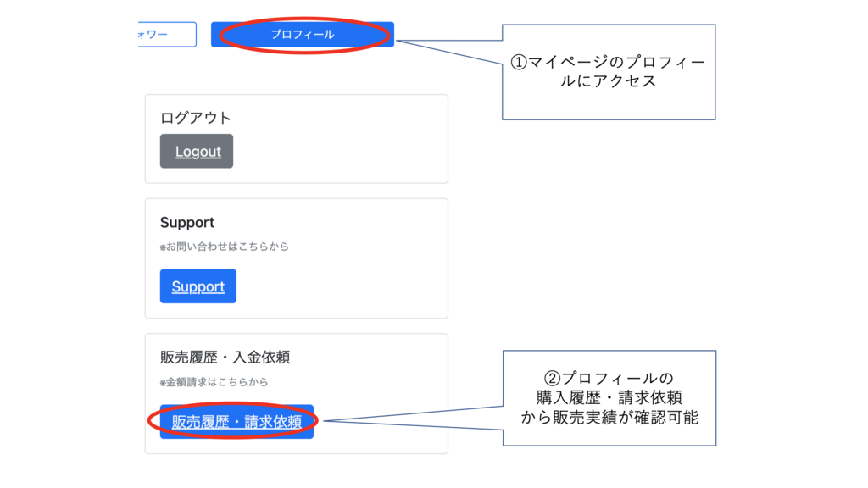Click the ※金額請求はこちらから note
The image size is (868, 488).
pos(214,382)
